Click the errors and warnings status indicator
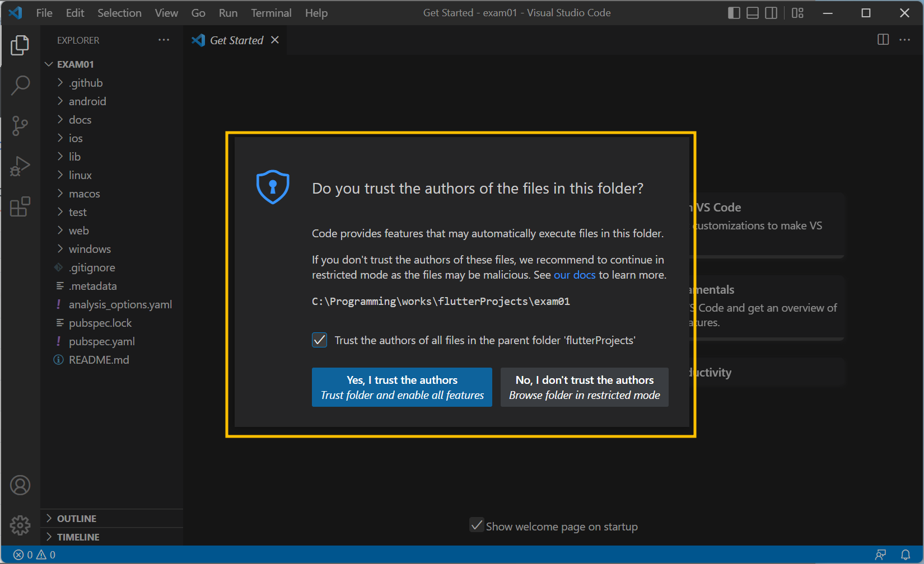 click(34, 554)
